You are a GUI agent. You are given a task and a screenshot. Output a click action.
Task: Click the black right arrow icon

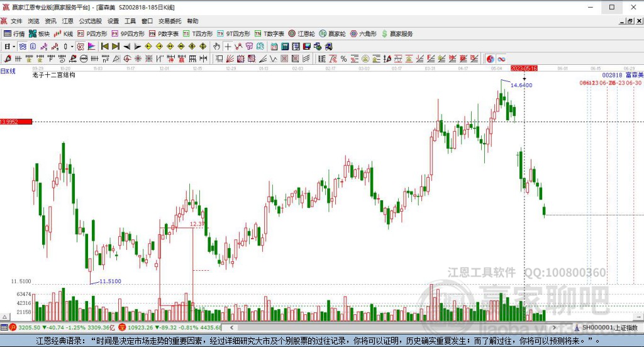pyautogui.click(x=138, y=47)
